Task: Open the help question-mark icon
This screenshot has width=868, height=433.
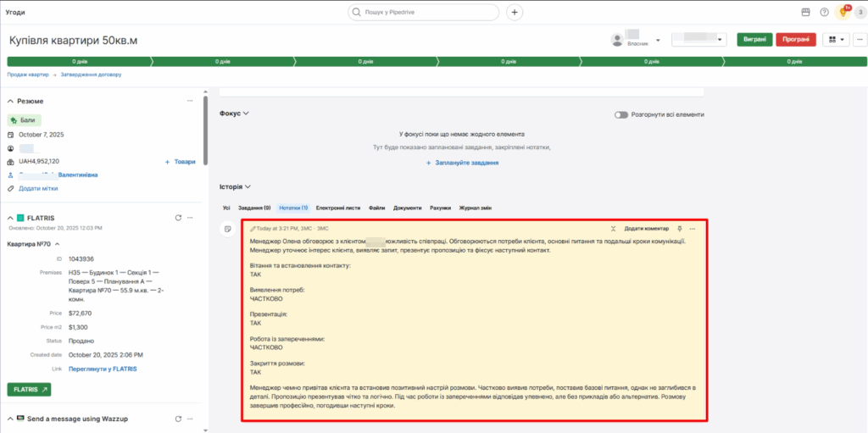Action: pos(824,12)
